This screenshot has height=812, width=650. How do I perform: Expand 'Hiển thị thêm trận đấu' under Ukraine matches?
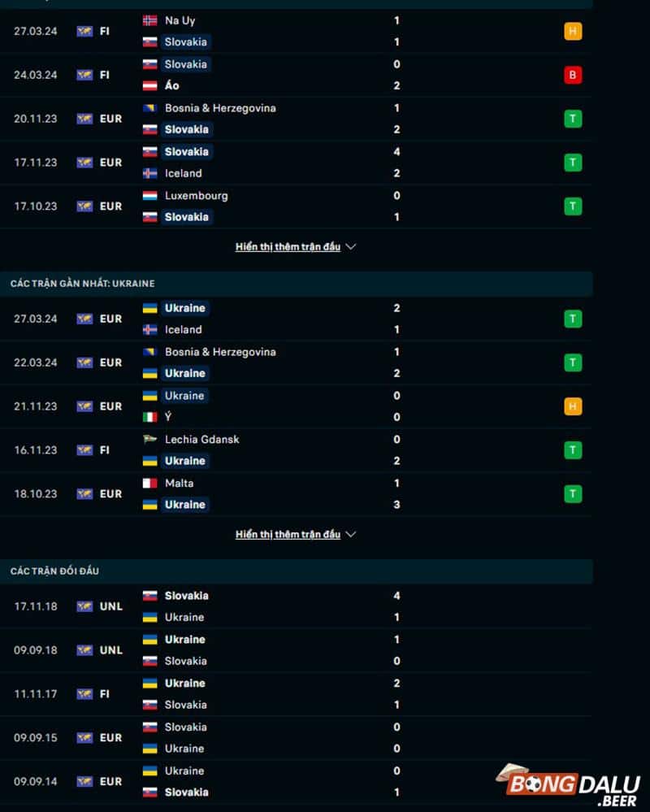pos(288,534)
